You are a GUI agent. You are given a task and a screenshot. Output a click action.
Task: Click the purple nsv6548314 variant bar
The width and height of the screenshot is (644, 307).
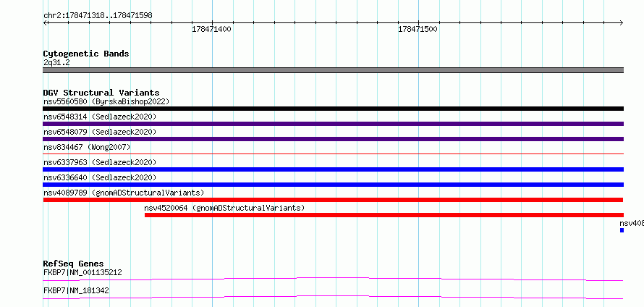(x=333, y=124)
